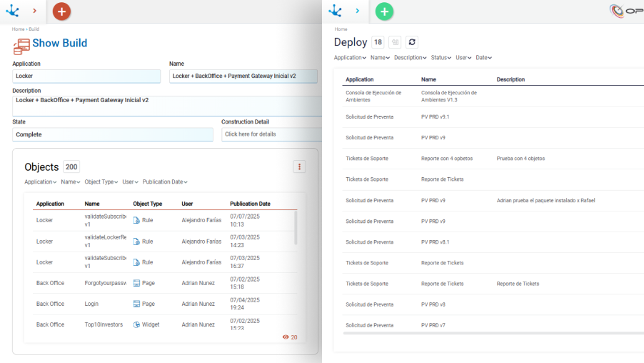Click the Widget icon for Top10Investors
The height and width of the screenshot is (363, 644).
136,324
